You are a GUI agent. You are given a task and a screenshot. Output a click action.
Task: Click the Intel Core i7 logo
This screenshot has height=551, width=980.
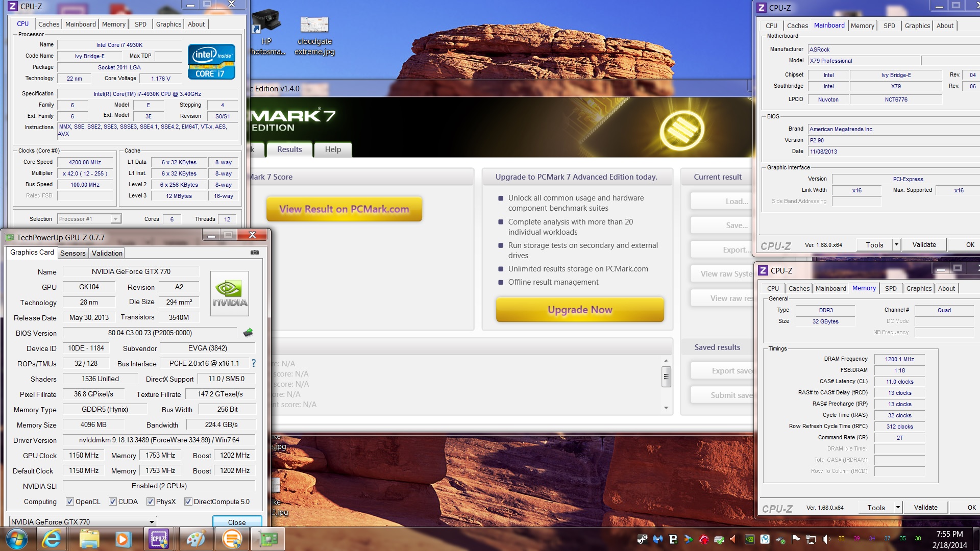[211, 62]
